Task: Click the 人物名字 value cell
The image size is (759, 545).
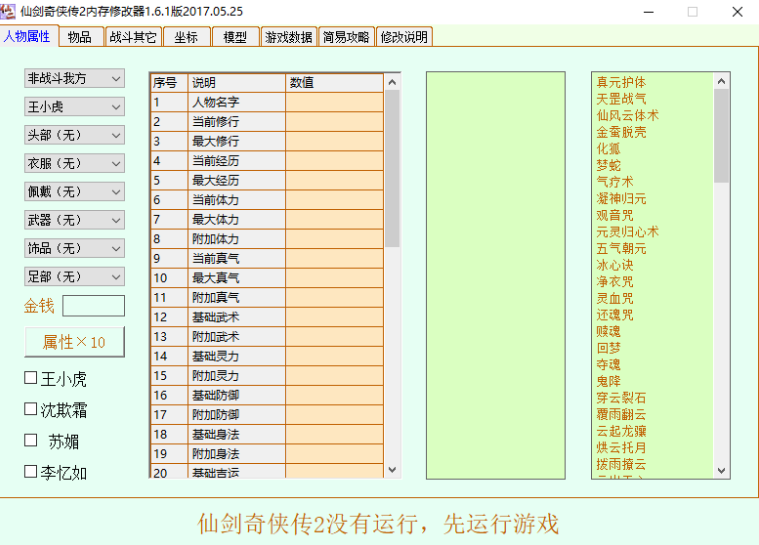Action: (x=334, y=102)
